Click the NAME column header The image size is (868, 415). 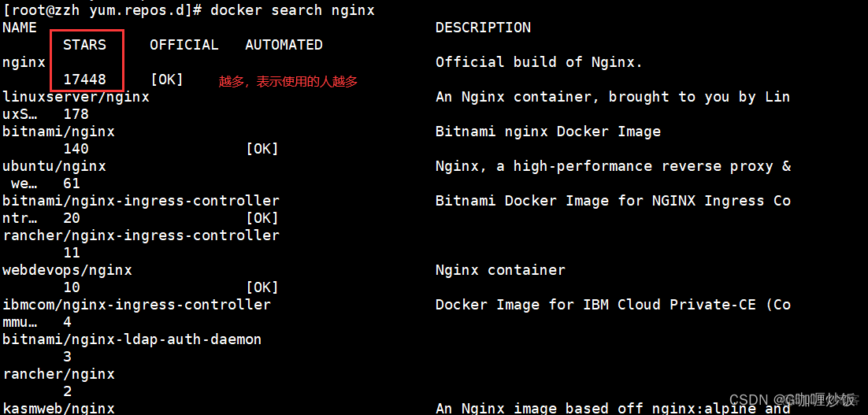click(x=20, y=28)
